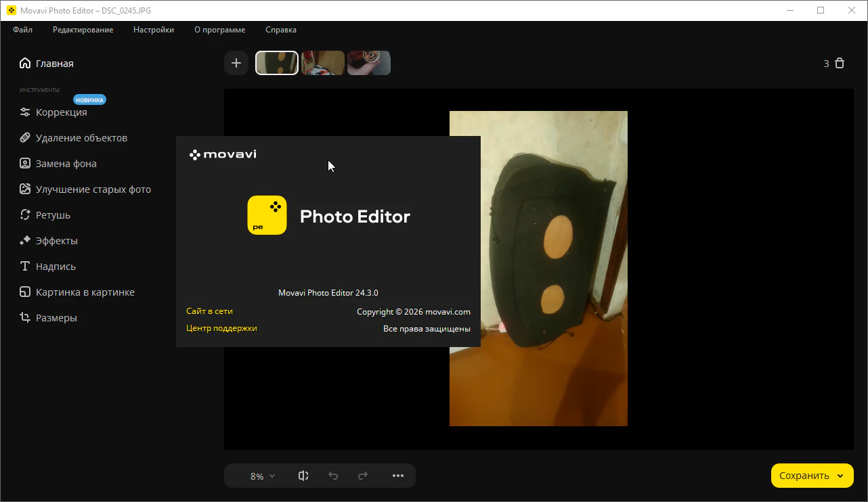Select the Удаление объектов tool

pyautogui.click(x=81, y=138)
